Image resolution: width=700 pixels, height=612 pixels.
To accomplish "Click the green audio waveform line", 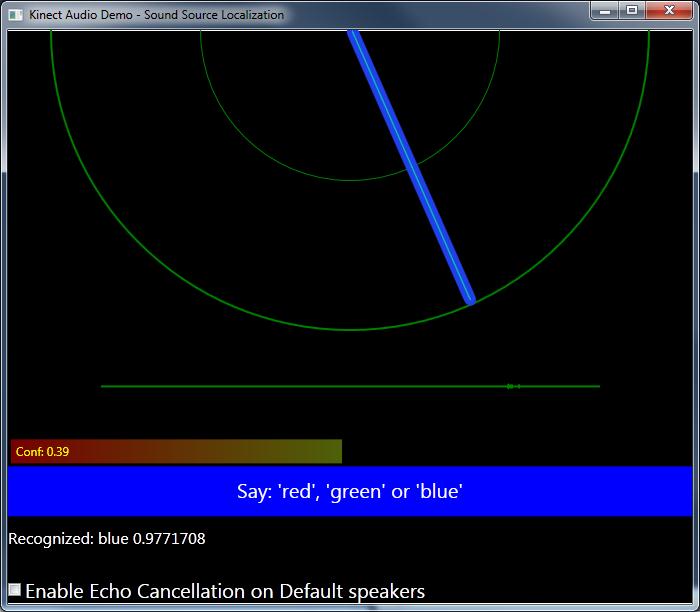I will 350,386.
